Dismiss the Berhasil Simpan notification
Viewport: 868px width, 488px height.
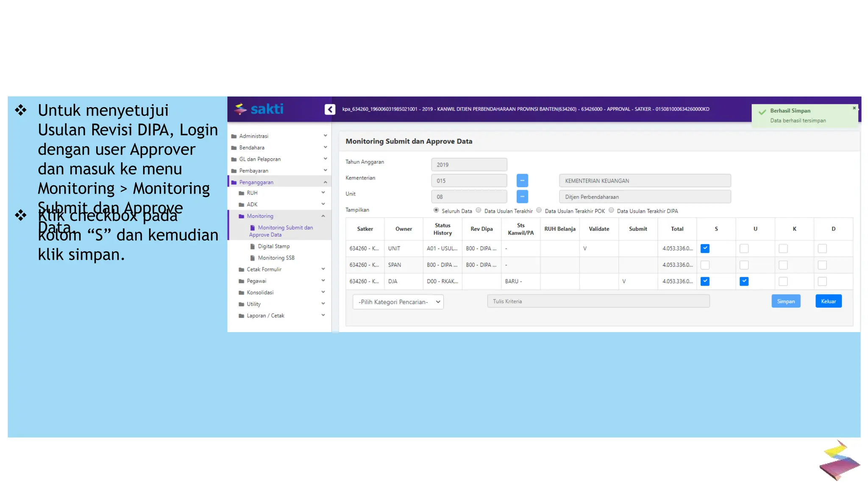854,108
